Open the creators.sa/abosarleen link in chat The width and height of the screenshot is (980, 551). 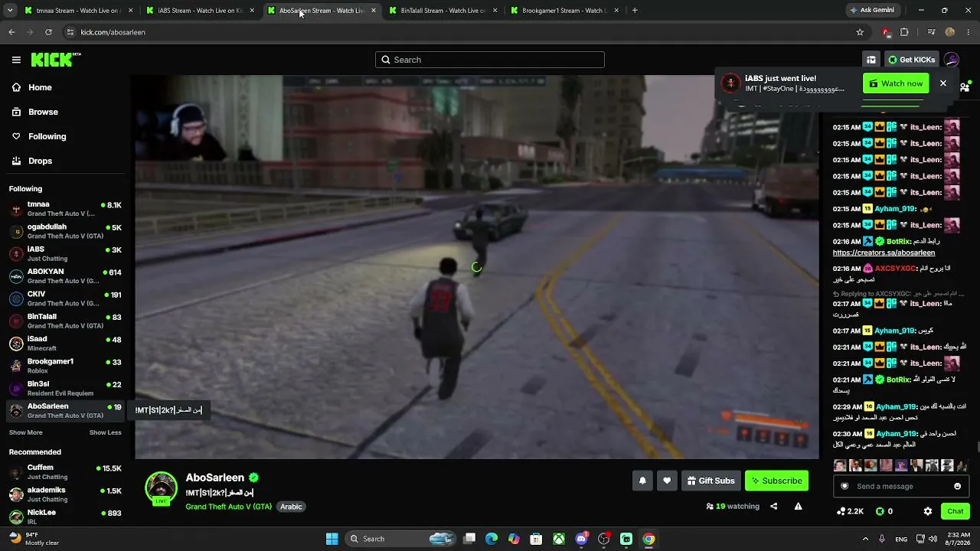pos(884,253)
